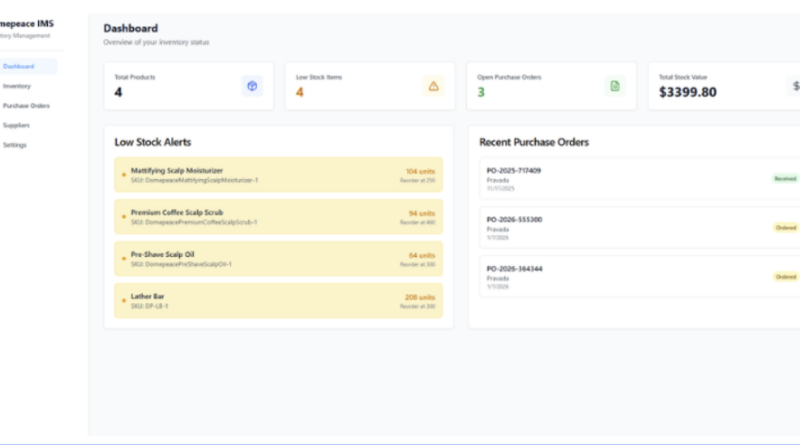Click the Received status badge
Screen dimensions: 800x445
point(785,179)
